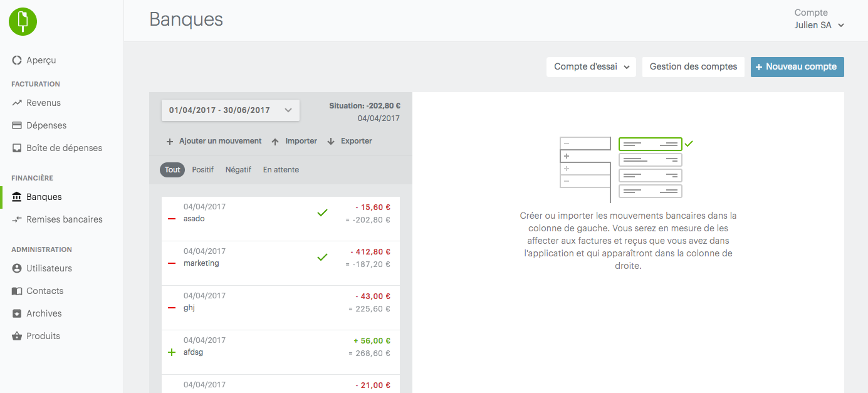
Task: Click the - 15,60 € amount
Action: click(373, 207)
